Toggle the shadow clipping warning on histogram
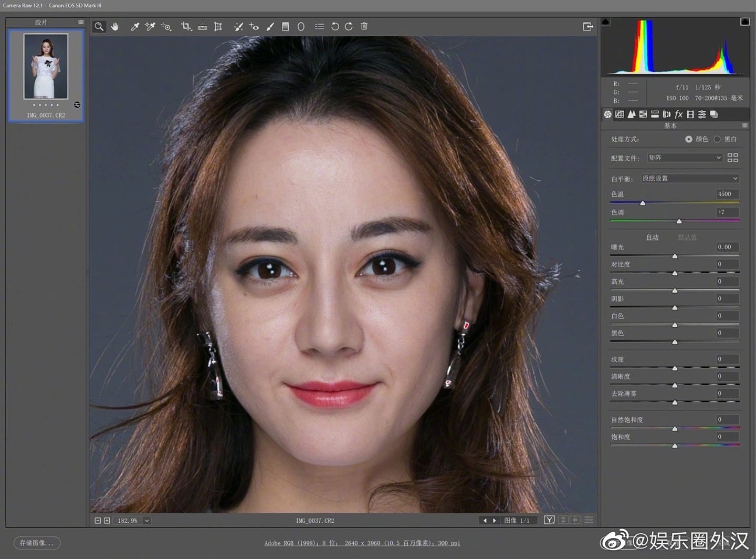 coord(606,21)
